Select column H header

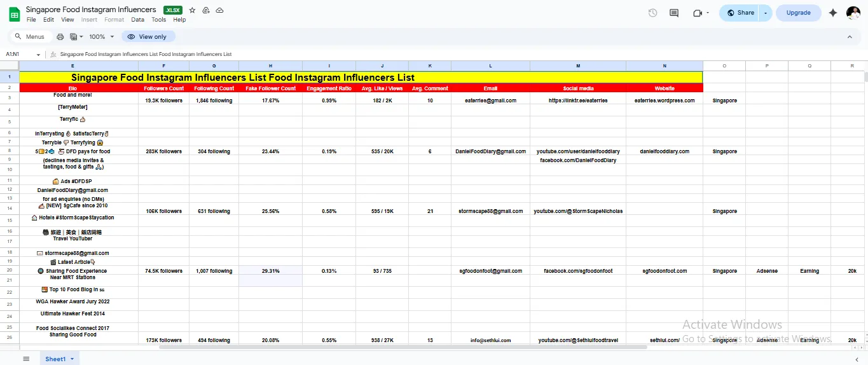[x=270, y=66]
